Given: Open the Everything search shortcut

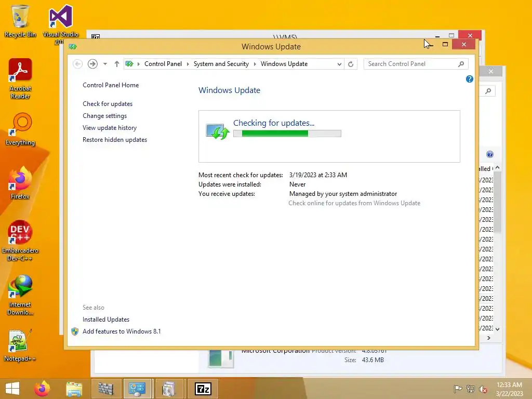Looking at the screenshot, I should (x=20, y=129).
